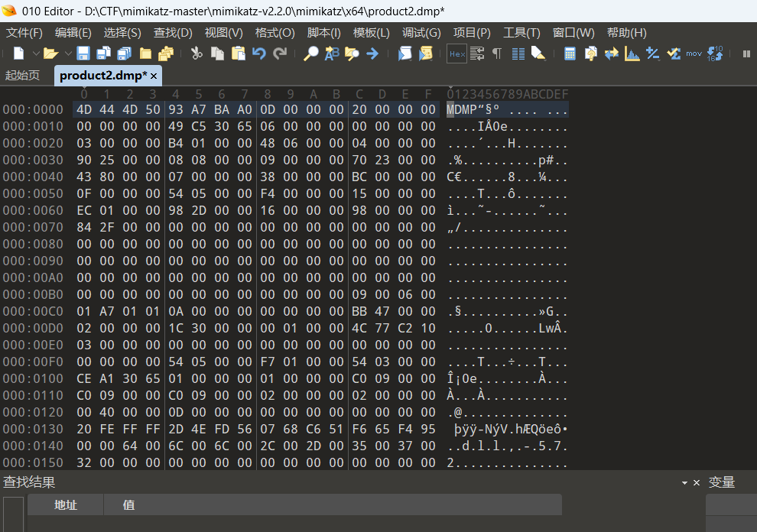757x532 pixels.
Task: Open the Calculator tool
Action: click(570, 54)
